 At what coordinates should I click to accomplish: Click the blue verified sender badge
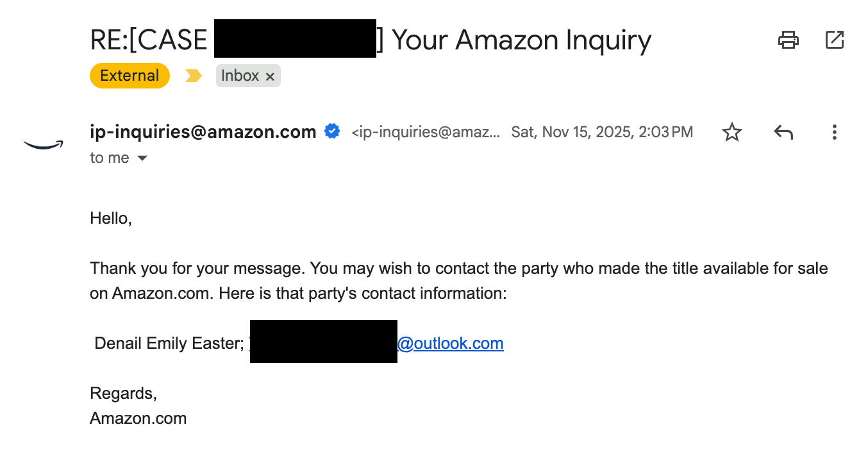(332, 131)
